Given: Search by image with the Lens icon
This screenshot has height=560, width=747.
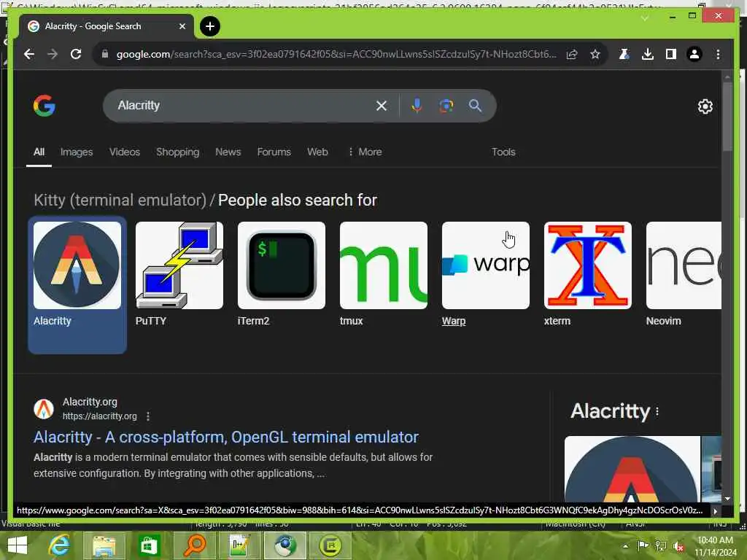Looking at the screenshot, I should point(446,105).
